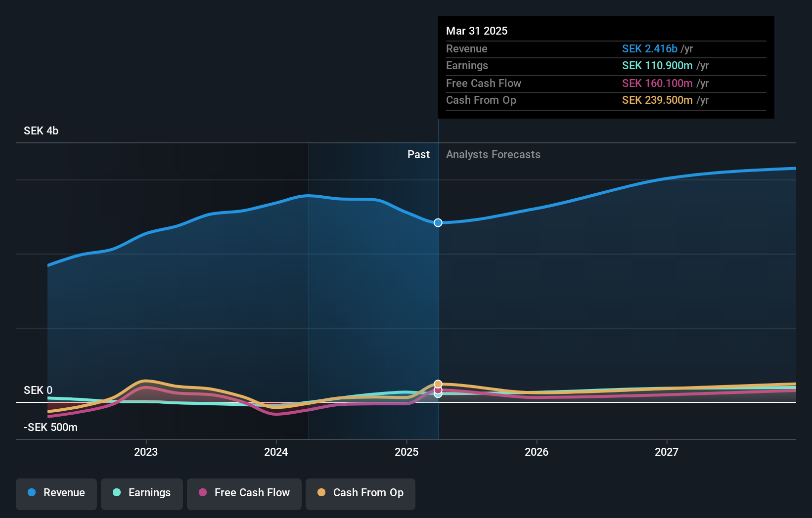Image resolution: width=812 pixels, height=518 pixels.
Task: Click the 2027 x-axis label
Action: click(667, 452)
